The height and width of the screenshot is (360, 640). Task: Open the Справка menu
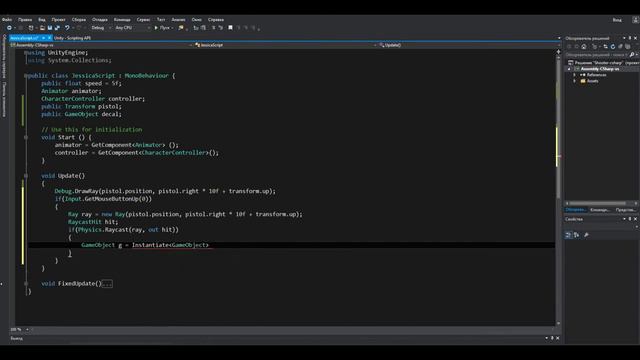click(216, 20)
